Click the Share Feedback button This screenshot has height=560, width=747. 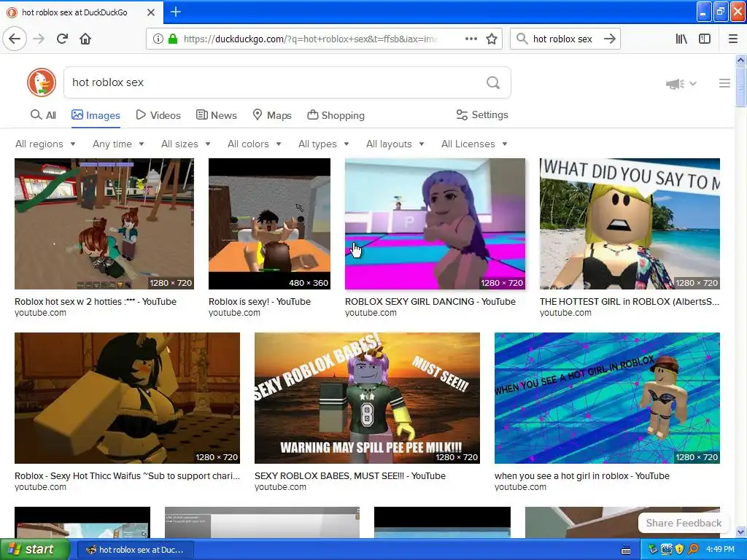pos(684,523)
